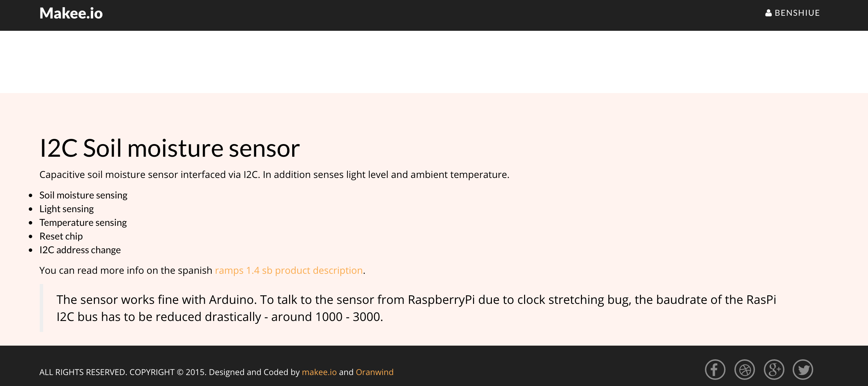Image resolution: width=868 pixels, height=386 pixels.
Task: Open the Facebook share icon in footer
Action: (715, 370)
